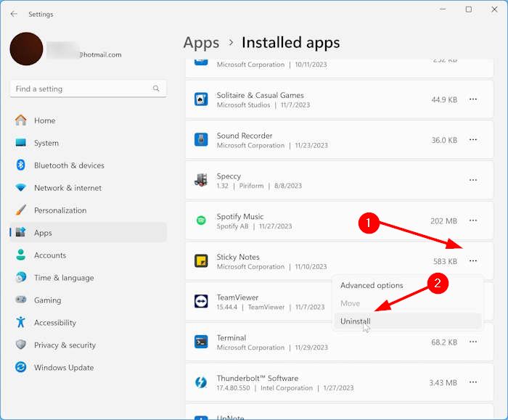Focus the Find a setting search box

tap(88, 88)
